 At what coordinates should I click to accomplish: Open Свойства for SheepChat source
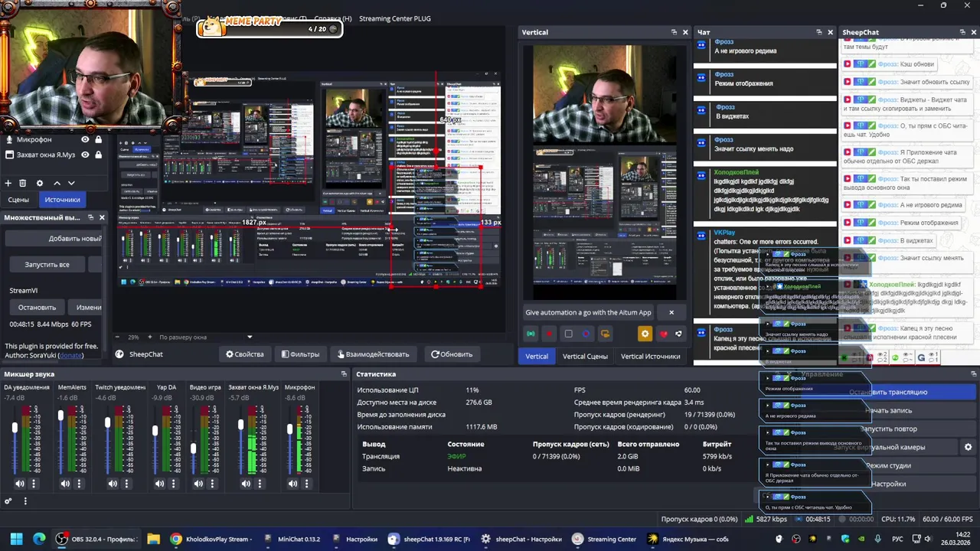point(244,354)
